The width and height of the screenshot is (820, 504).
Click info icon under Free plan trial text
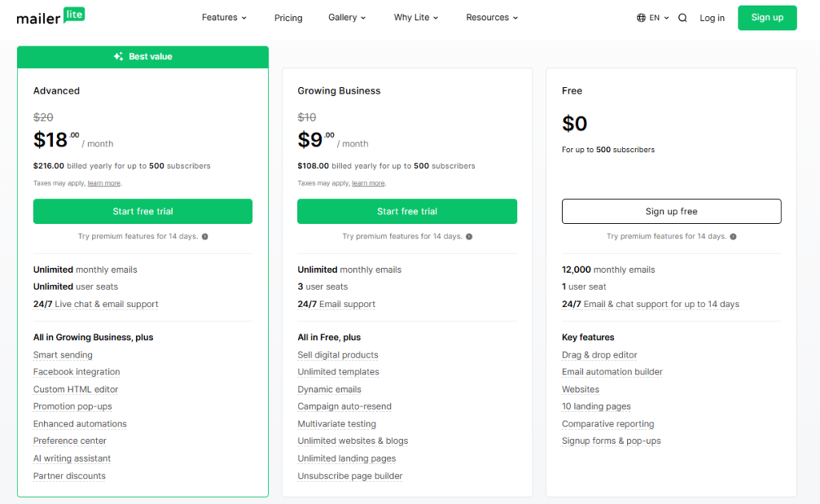click(x=734, y=237)
